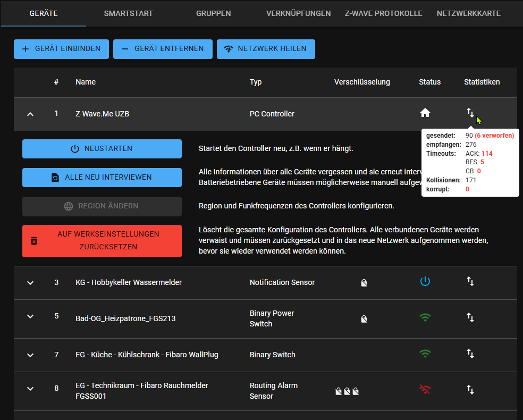Click the blue power status icon for Wassermelder
The height and width of the screenshot is (420, 523).
point(425,282)
